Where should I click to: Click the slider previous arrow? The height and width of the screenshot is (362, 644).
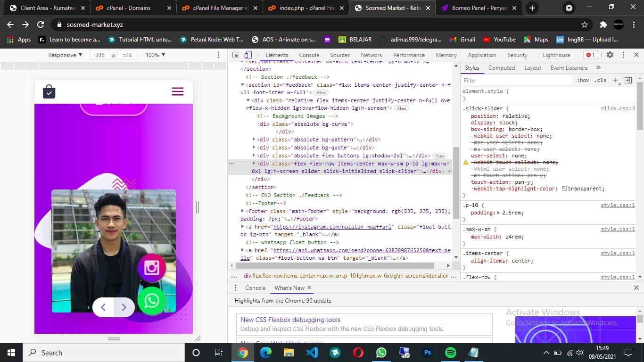click(103, 307)
